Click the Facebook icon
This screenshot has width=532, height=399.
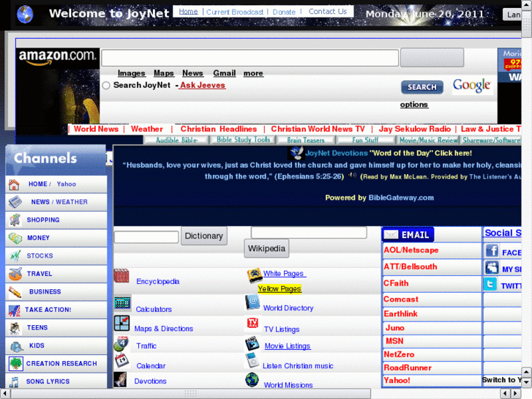pyautogui.click(x=492, y=251)
